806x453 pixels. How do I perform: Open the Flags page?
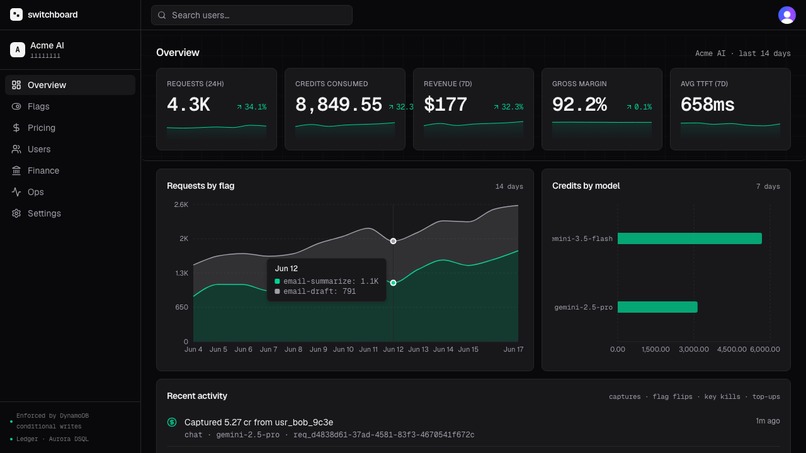tap(70, 106)
